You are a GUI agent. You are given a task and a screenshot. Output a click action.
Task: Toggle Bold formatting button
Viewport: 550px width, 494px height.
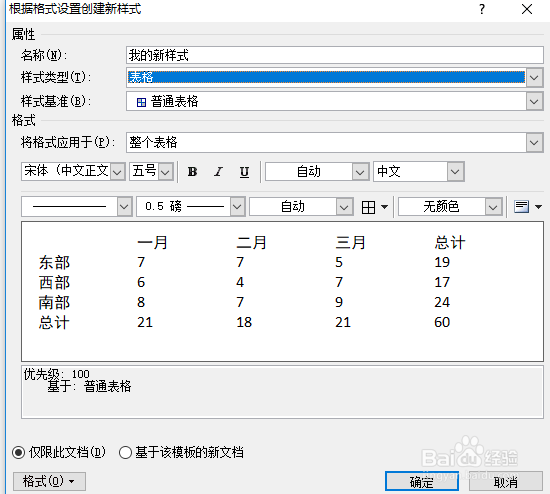coord(192,172)
